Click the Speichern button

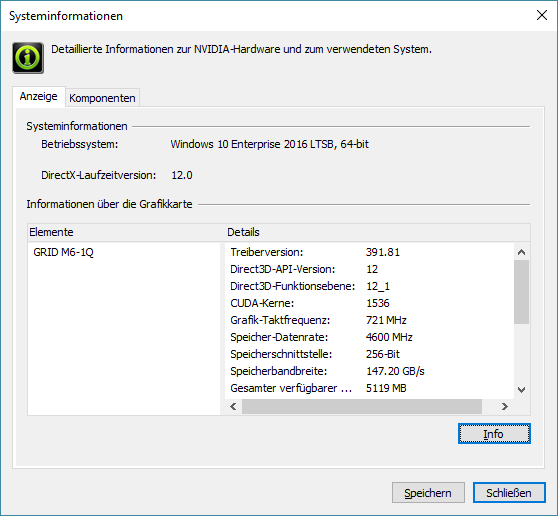coord(428,493)
